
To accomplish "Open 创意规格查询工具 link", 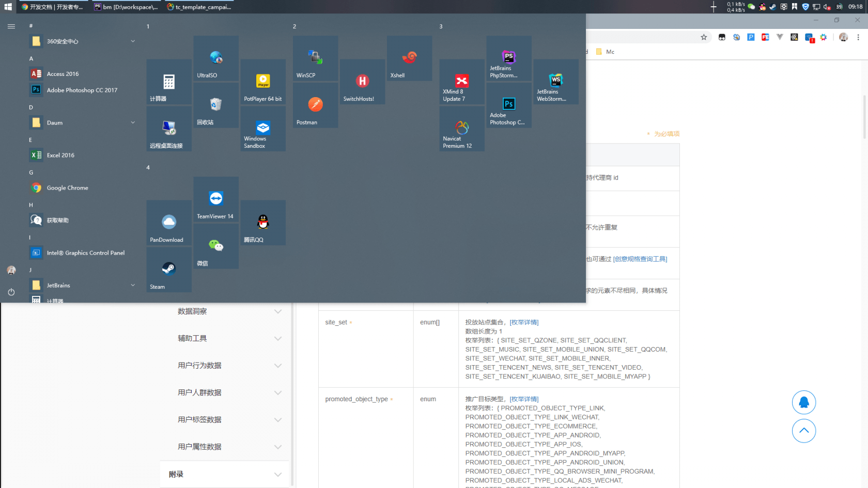I will (x=640, y=259).
